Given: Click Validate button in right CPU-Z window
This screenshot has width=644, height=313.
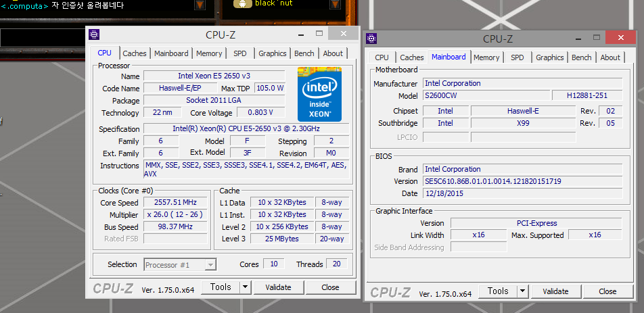Looking at the screenshot, I should [x=555, y=291].
